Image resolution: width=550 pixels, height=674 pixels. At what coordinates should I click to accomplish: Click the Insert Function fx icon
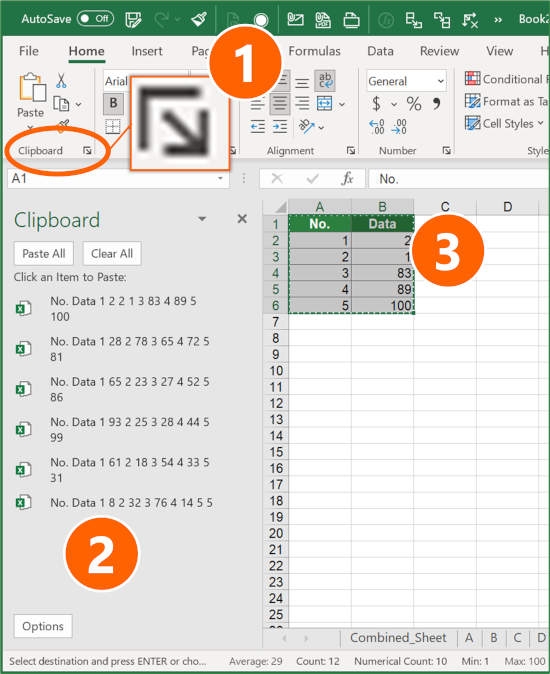point(347,178)
